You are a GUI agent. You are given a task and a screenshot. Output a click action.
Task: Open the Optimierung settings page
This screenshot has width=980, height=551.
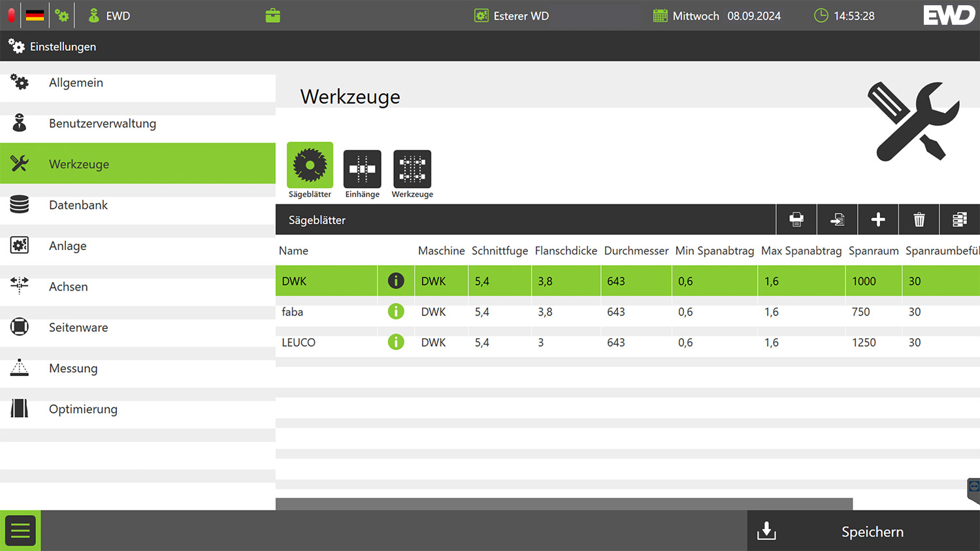83,409
